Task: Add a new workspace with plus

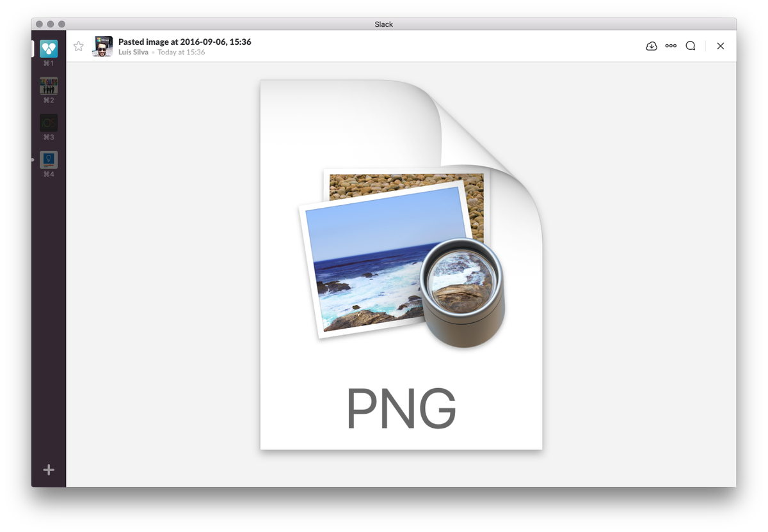Action: click(x=49, y=470)
